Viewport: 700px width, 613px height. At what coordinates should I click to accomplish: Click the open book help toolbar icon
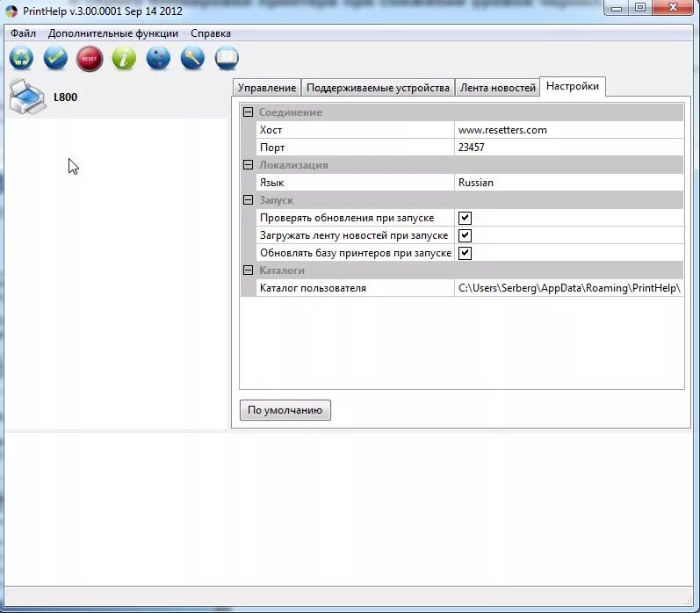point(227,59)
